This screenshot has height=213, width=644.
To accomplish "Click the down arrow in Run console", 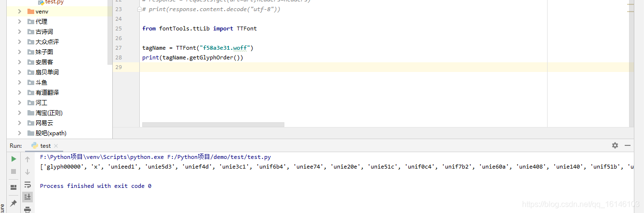I will pyautogui.click(x=27, y=171).
